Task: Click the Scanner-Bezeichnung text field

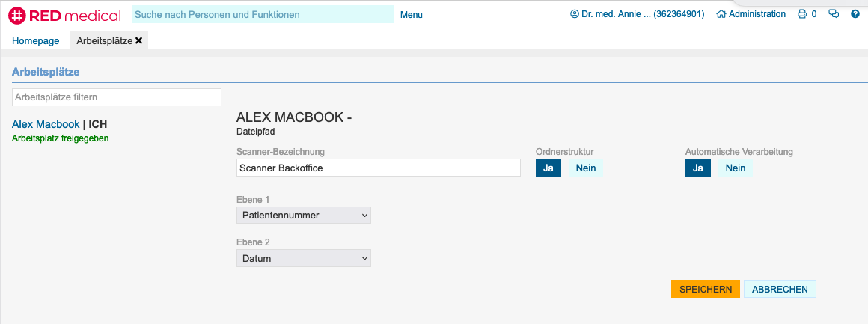Action: point(378,168)
